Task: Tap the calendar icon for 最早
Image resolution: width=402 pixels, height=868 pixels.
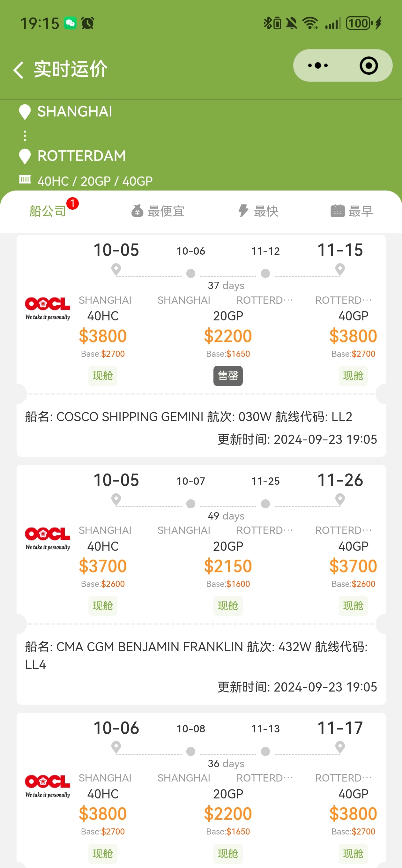Action: tap(337, 211)
